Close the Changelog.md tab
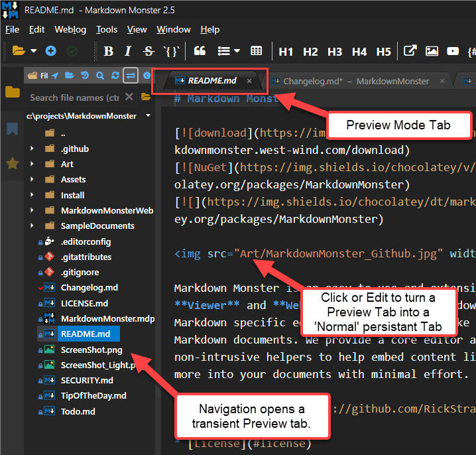This screenshot has height=455, width=476. (442, 81)
